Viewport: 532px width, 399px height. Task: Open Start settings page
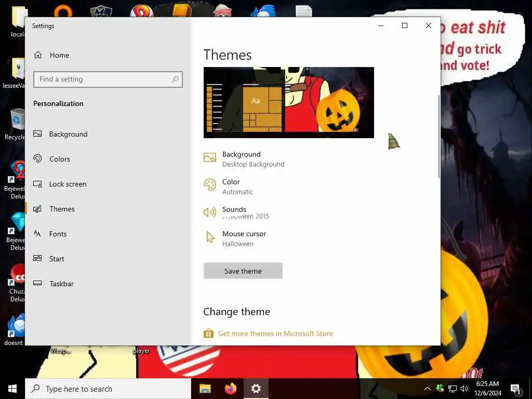[48, 259]
